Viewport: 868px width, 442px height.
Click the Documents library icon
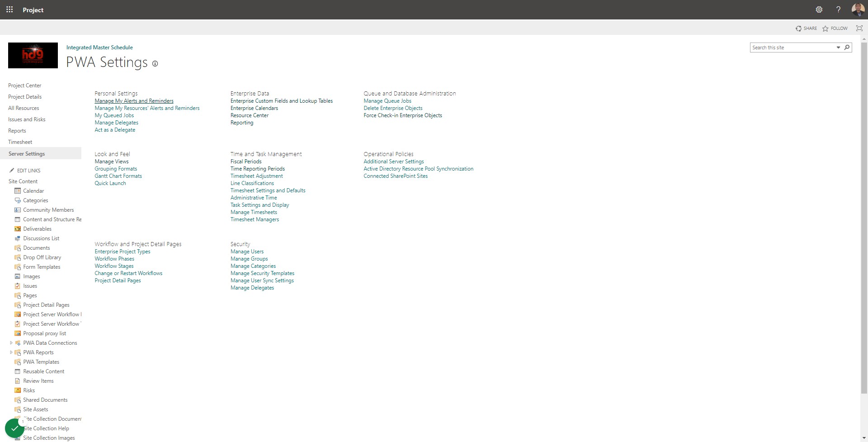(18, 248)
